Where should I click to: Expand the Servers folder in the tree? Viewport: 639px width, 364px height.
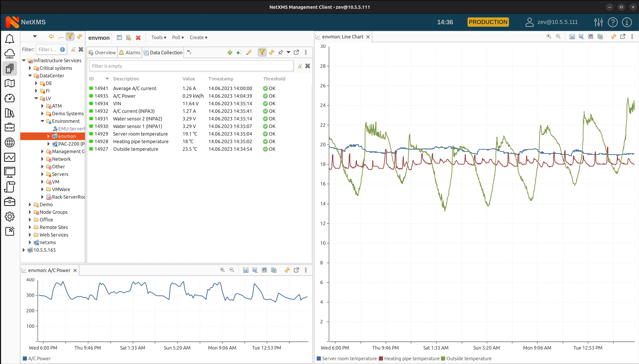point(42,174)
